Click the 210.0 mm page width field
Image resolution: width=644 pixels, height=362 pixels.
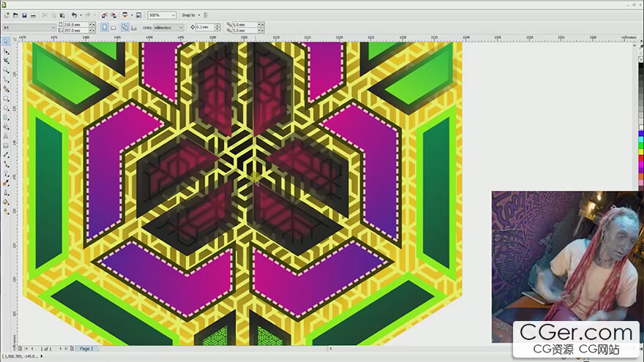pyautogui.click(x=76, y=25)
